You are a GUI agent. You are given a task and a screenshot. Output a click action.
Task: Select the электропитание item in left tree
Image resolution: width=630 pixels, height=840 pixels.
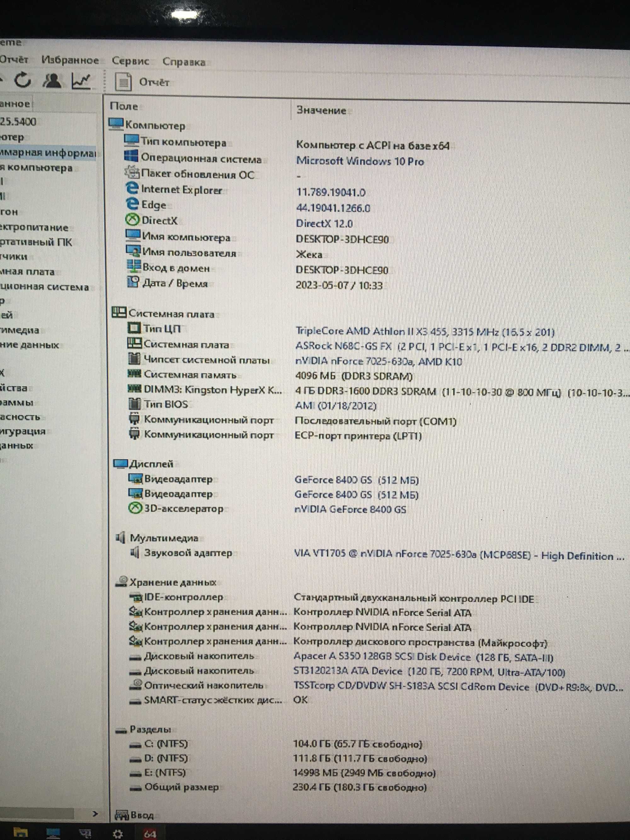(34, 227)
